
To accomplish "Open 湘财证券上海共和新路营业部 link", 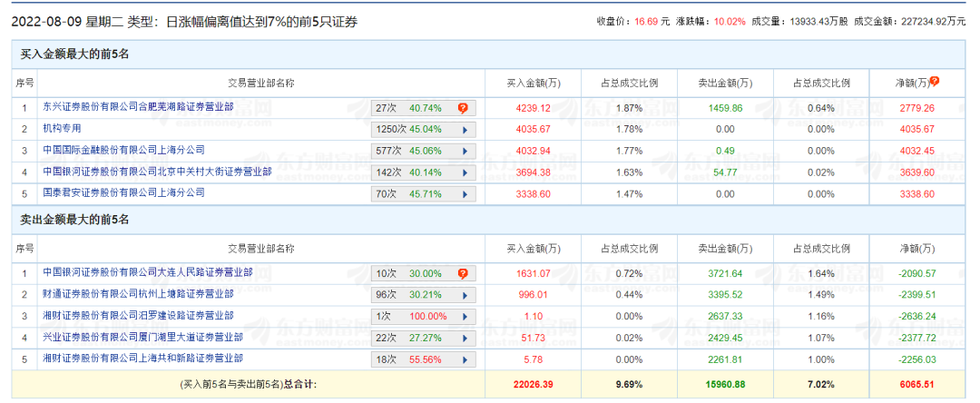I will pyautogui.click(x=142, y=359).
